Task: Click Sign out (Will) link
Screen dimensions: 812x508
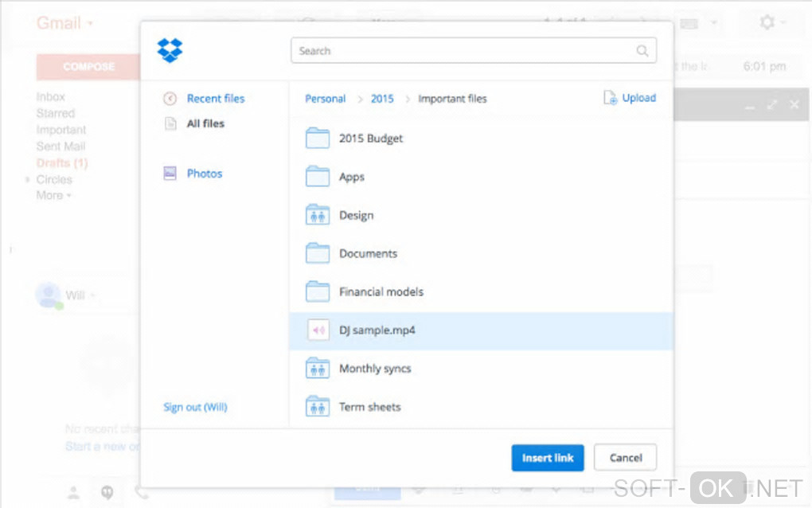Action: (195, 407)
